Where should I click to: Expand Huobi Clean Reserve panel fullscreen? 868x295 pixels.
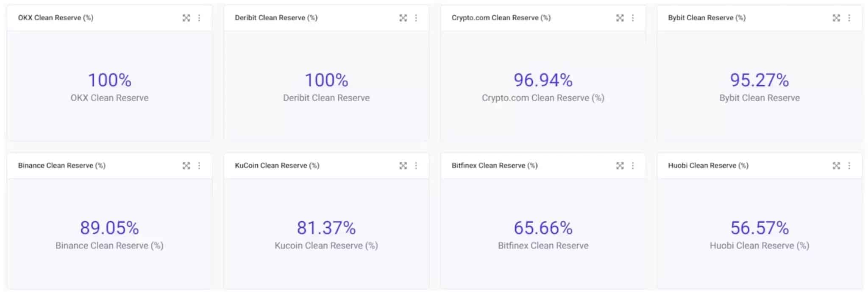pos(836,166)
